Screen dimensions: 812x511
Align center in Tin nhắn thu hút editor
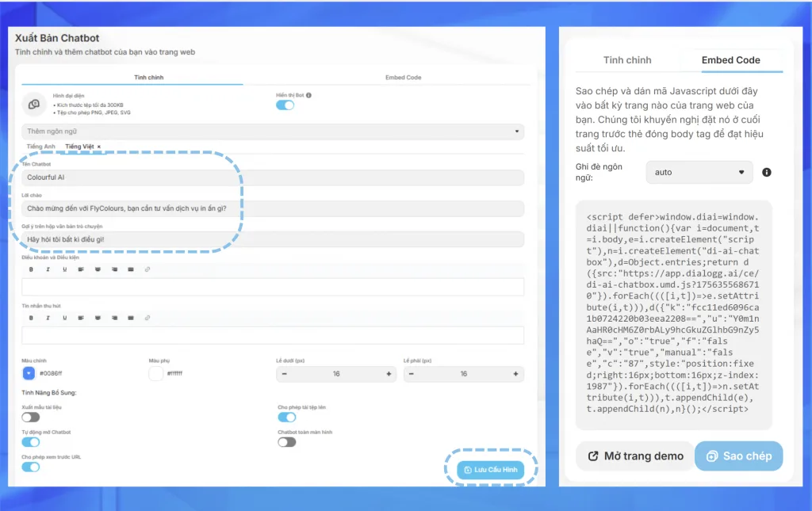pyautogui.click(x=98, y=318)
